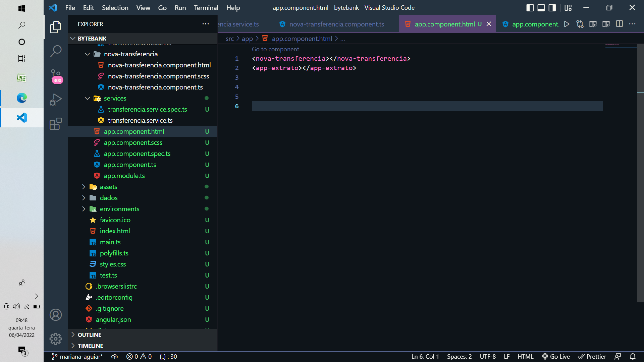644x362 pixels.
Task: Open the Terminal menu
Action: [x=206, y=7]
